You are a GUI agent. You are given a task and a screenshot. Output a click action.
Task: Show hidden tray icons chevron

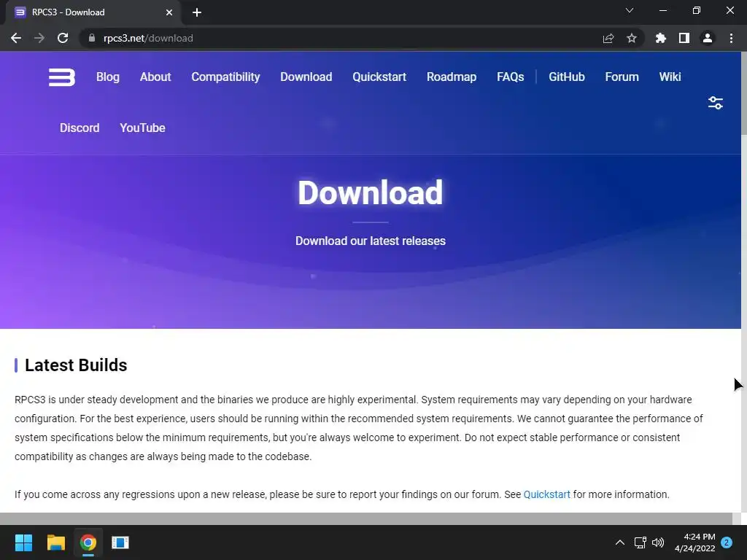620,542
